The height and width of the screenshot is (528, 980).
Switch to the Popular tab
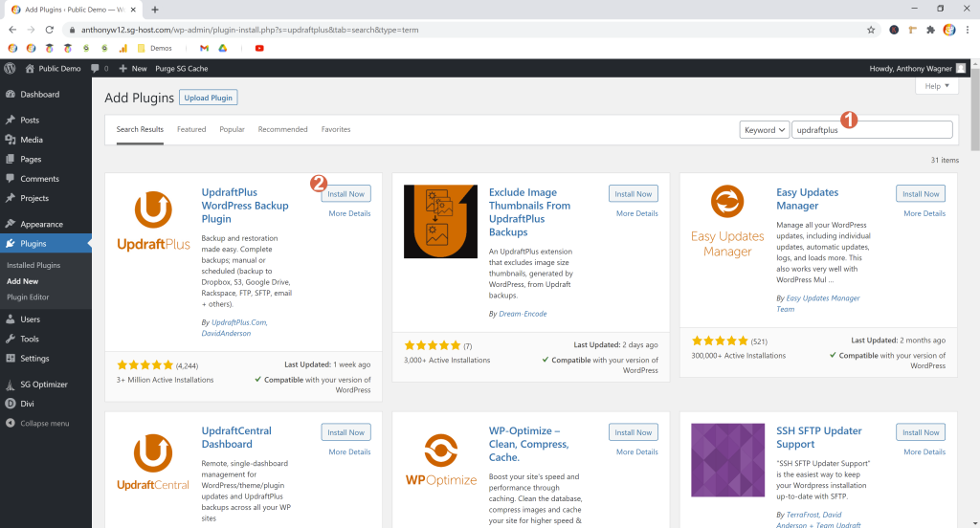232,129
